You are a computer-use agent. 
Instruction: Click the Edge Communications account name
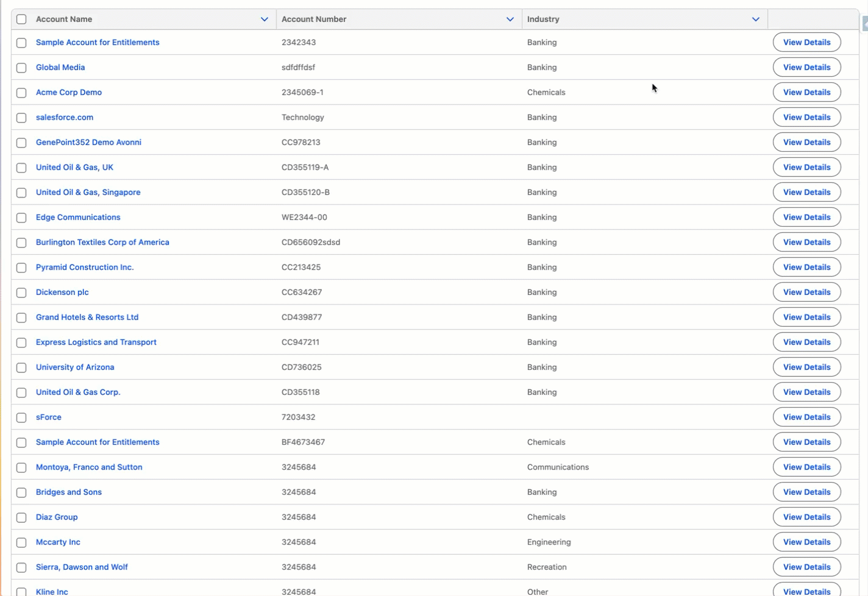(78, 218)
